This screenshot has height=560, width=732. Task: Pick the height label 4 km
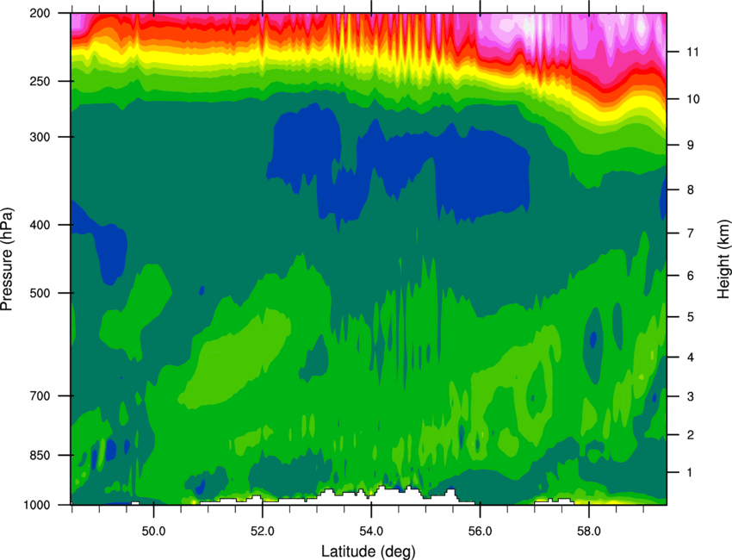(691, 358)
